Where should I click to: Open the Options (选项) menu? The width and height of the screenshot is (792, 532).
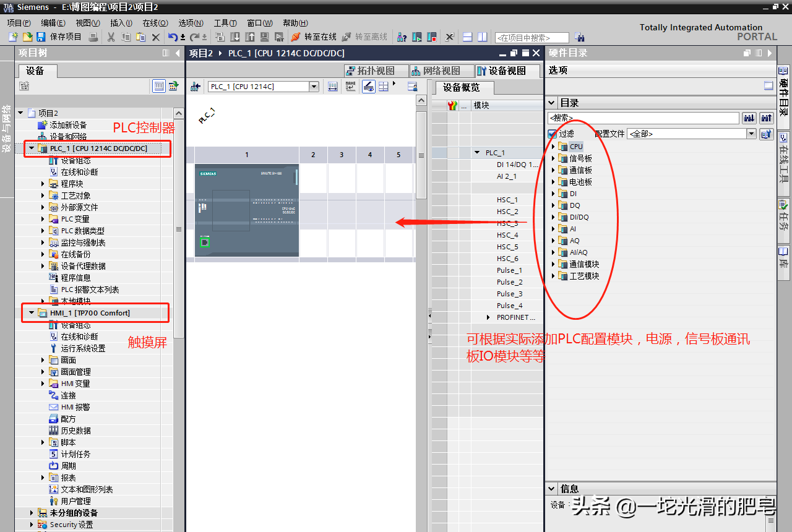point(190,23)
